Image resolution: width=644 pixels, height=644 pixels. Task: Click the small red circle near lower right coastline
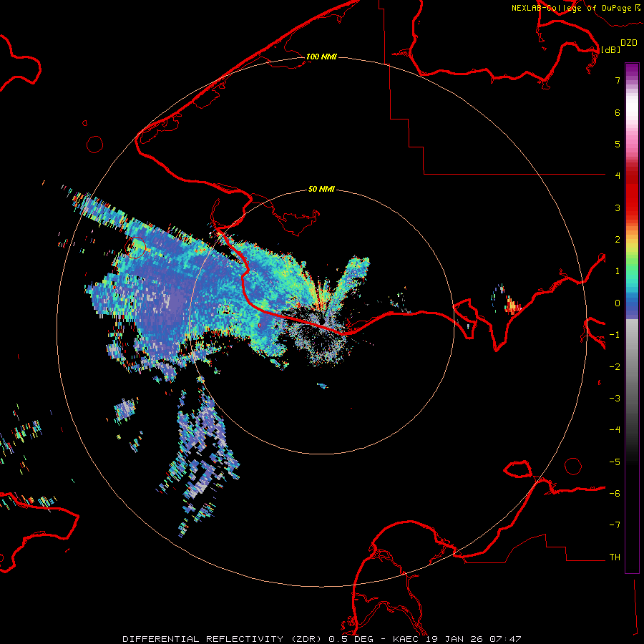coord(573,466)
